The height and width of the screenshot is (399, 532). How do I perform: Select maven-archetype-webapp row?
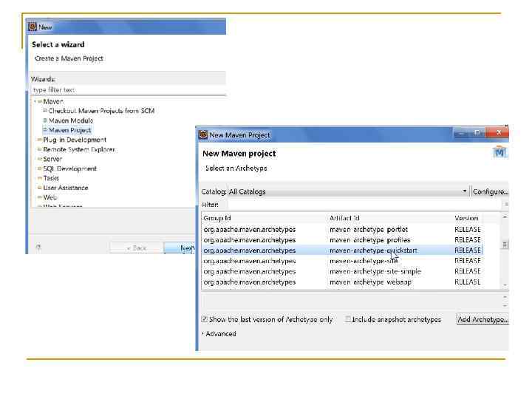coord(342,282)
